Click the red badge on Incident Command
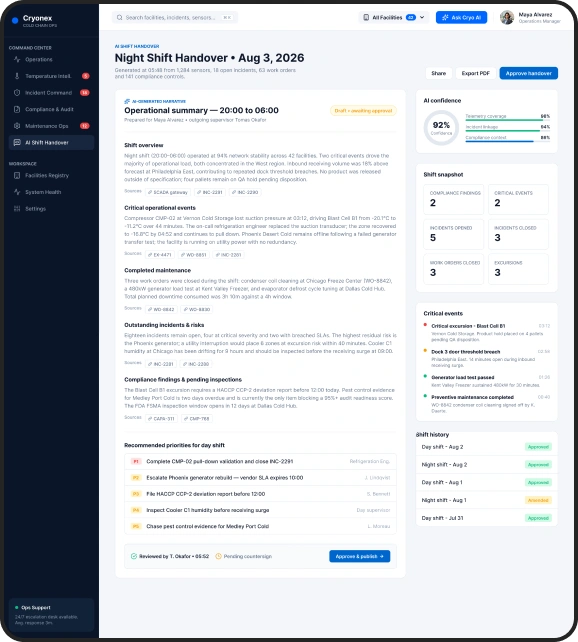 [x=85, y=93]
